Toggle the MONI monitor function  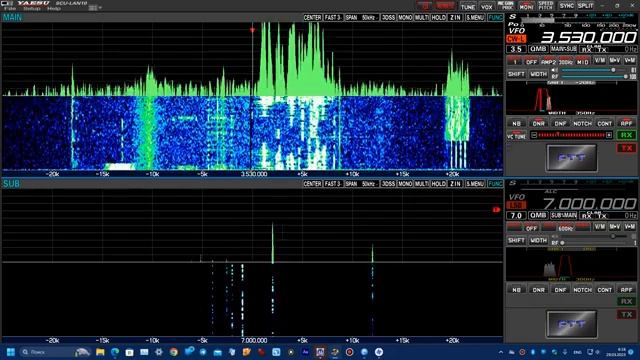[526, 7]
